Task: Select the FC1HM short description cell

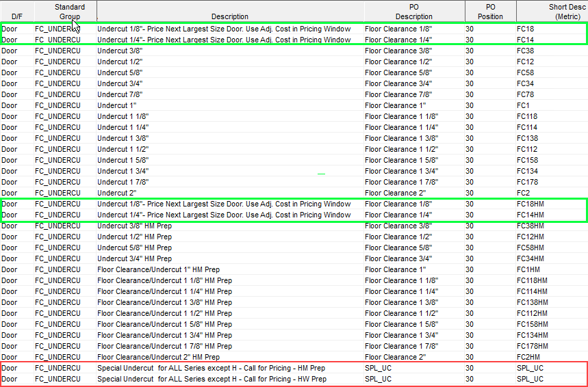Action: 551,269
